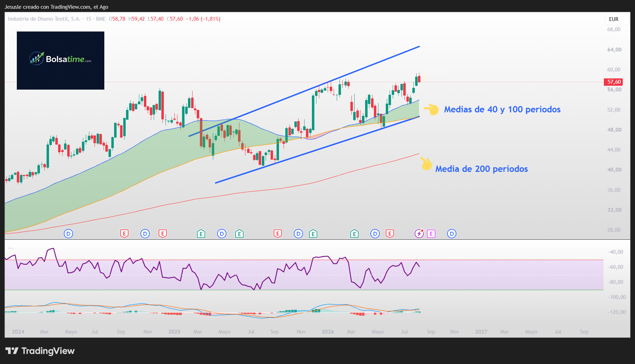The width and height of the screenshot is (635, 364).
Task: Click the opening value O58,78 in the legend
Action: (117, 19)
